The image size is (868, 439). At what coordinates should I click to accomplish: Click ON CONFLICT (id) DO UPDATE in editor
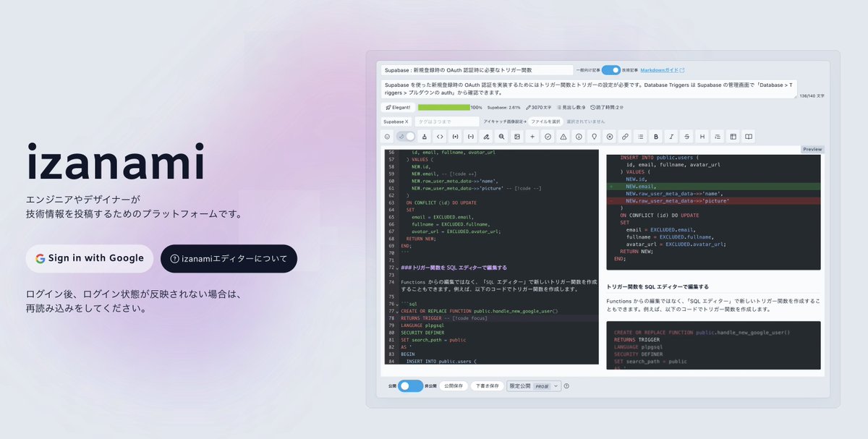[x=441, y=203]
